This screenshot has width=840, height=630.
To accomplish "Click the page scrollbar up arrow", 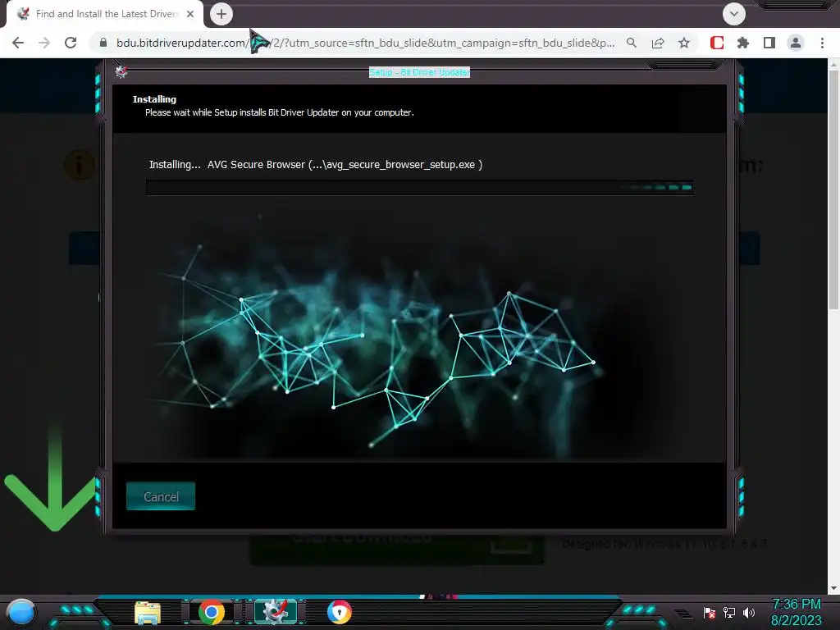I will pos(833,65).
